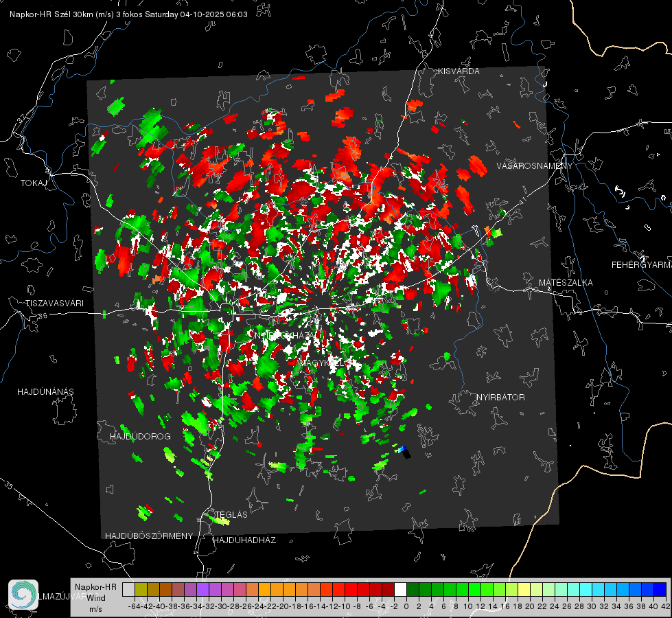The width and height of the screenshot is (672, 618).
Task: Click the dark red swatch left of white
Action: pos(388,589)
